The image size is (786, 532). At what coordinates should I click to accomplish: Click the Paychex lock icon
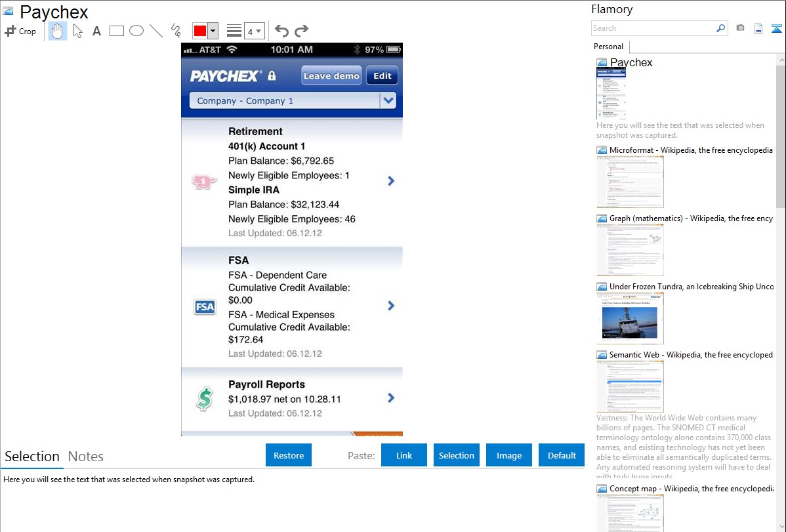[272, 75]
